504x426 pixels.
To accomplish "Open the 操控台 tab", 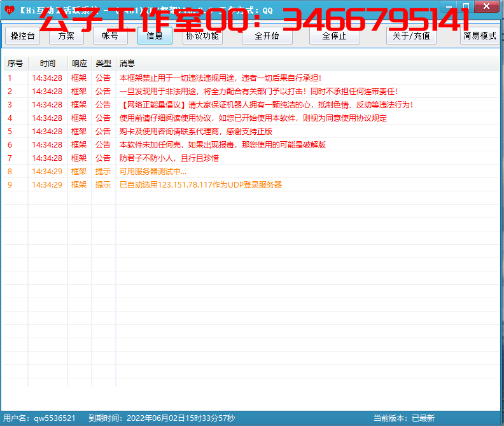I will click(x=22, y=36).
